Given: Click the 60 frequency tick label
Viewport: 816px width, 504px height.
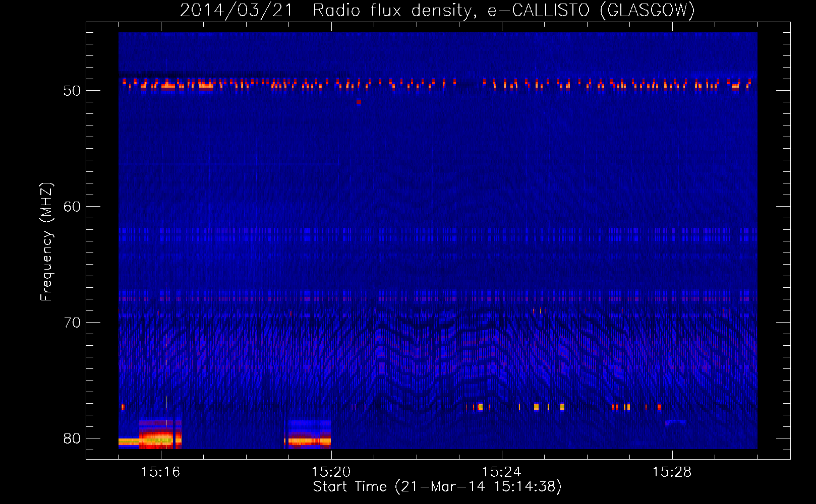Looking at the screenshot, I should pyautogui.click(x=72, y=207).
